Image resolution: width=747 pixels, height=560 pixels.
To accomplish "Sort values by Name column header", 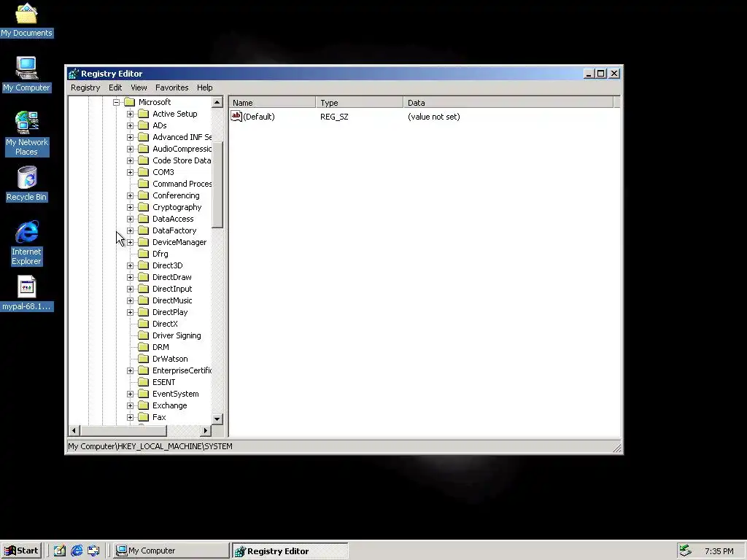I will (273, 102).
